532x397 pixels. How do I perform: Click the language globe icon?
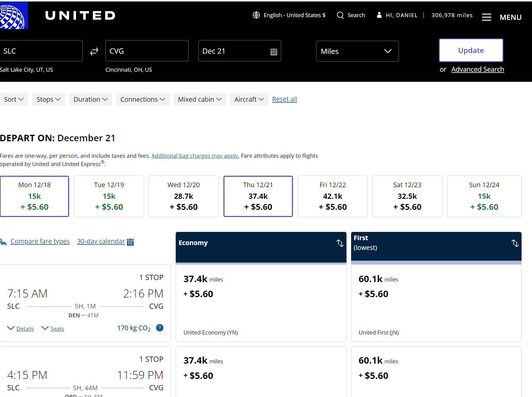256,15
